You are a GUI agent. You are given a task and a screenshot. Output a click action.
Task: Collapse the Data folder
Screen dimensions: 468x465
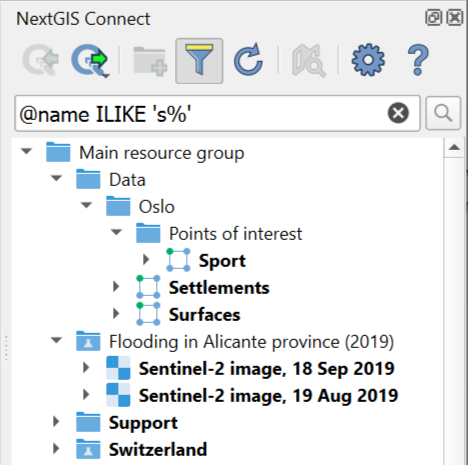click(56, 178)
